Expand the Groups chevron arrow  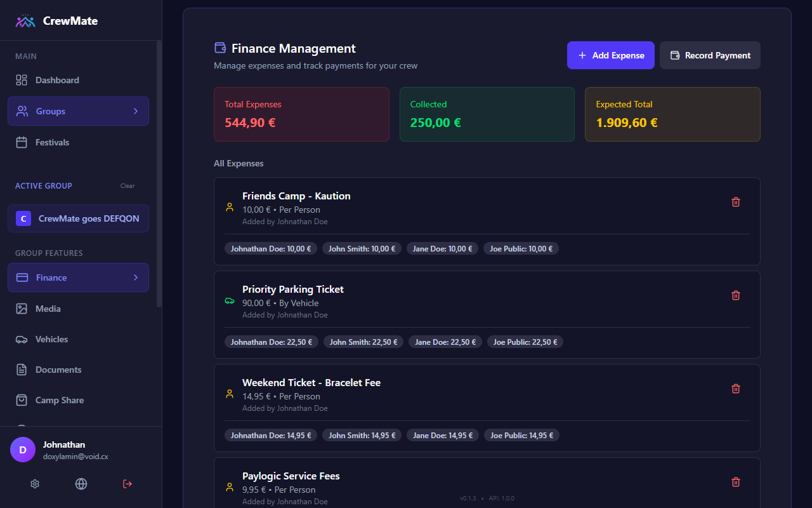[x=135, y=111]
